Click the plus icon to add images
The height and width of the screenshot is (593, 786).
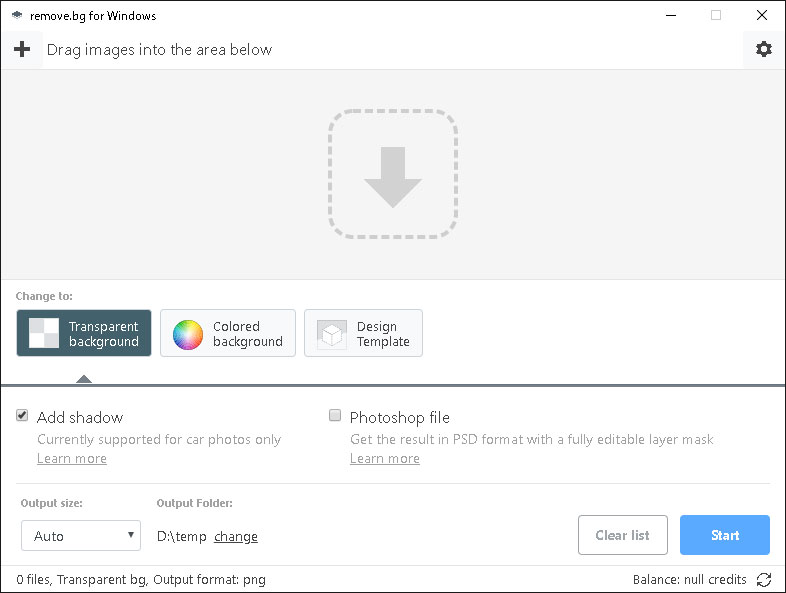click(22, 49)
